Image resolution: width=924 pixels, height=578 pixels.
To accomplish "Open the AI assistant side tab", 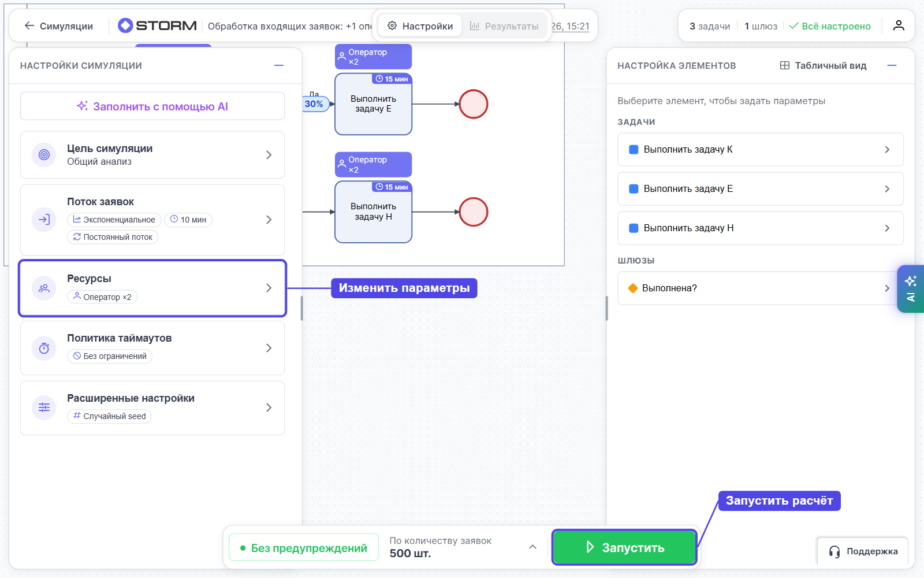I will point(911,288).
